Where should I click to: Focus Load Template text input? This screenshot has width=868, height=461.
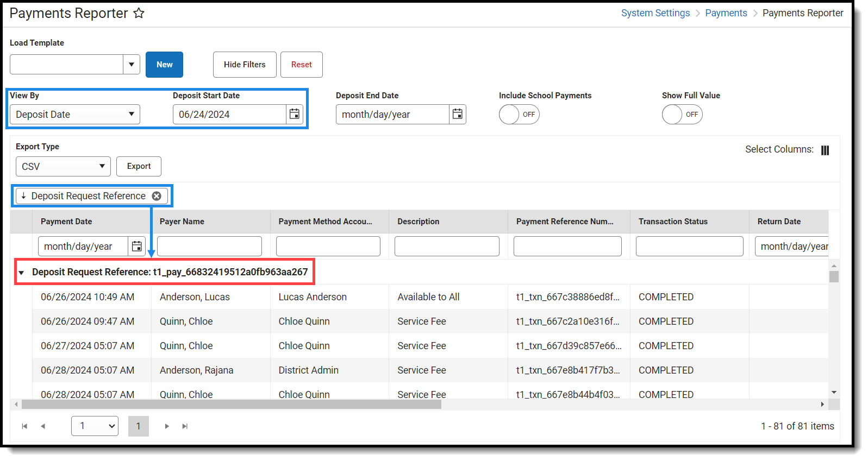tap(66, 64)
